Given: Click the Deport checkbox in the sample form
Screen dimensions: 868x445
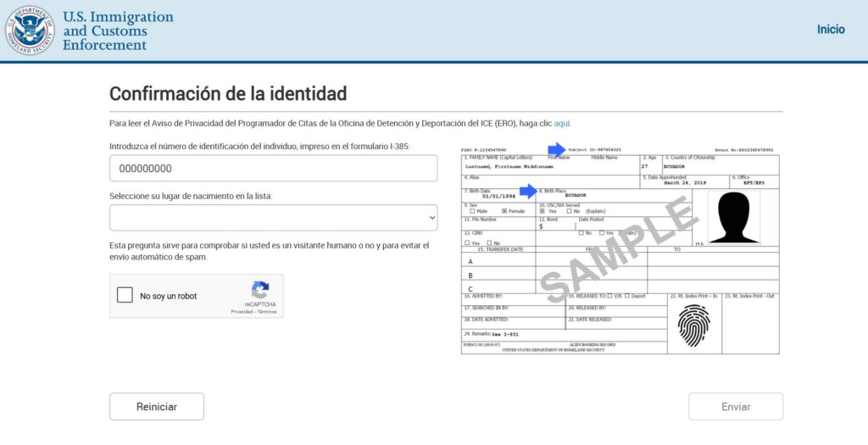Looking at the screenshot, I should 626,296.
